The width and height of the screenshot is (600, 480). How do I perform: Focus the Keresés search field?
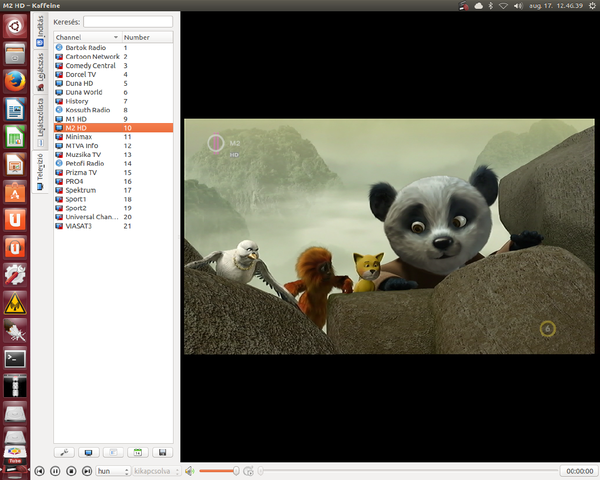[x=128, y=22]
